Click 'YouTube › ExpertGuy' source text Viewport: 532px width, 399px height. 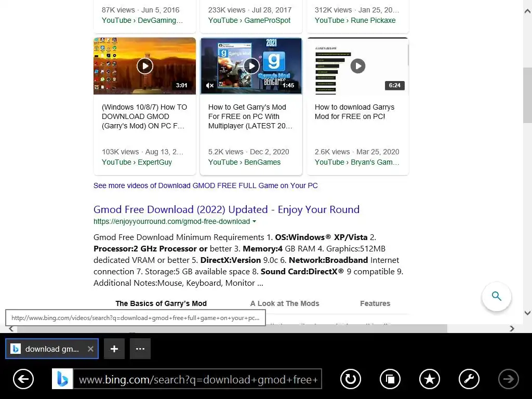coord(137,162)
